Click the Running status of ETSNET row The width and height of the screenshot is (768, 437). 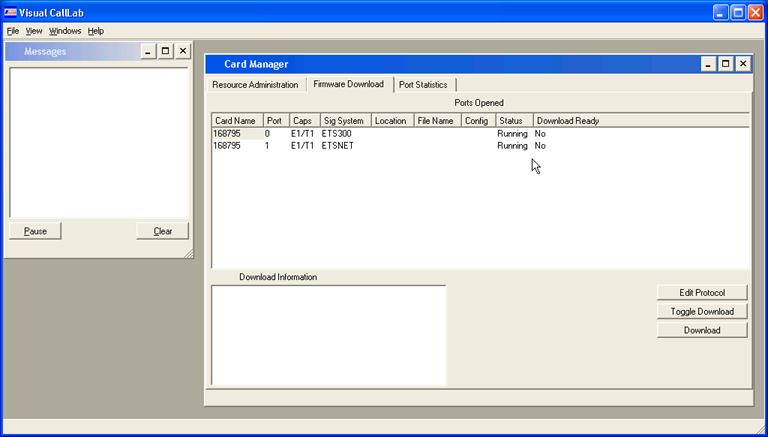pyautogui.click(x=512, y=146)
